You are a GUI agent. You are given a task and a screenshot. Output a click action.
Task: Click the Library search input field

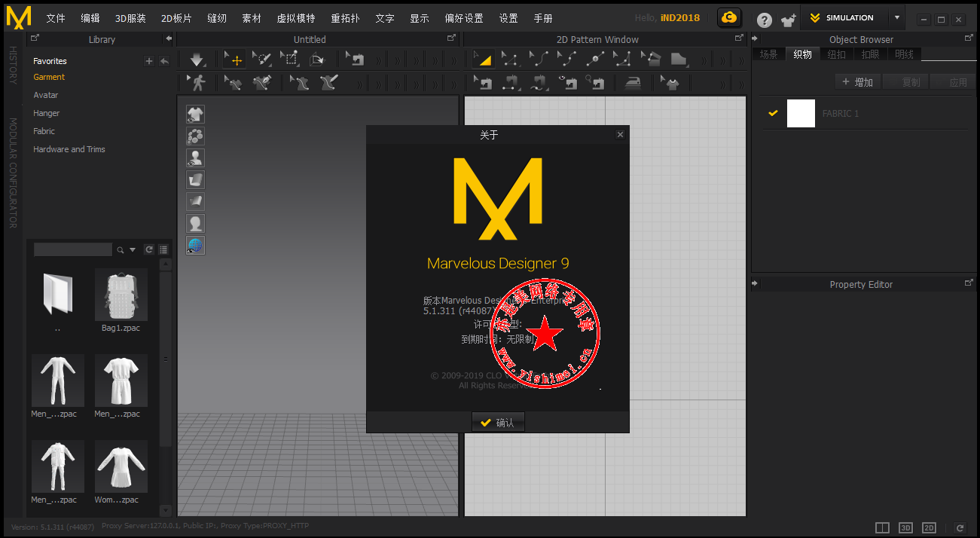(72, 249)
